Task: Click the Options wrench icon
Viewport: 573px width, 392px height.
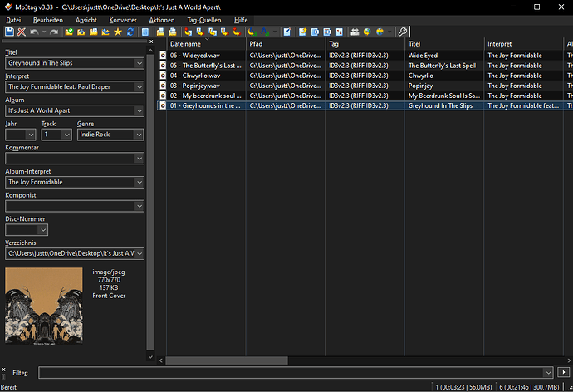Action: (x=402, y=32)
